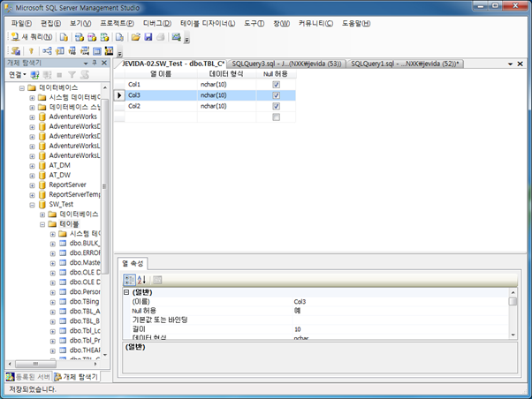Click the Database Engine Query icon
This screenshot has height=399, width=532.
tap(64, 37)
